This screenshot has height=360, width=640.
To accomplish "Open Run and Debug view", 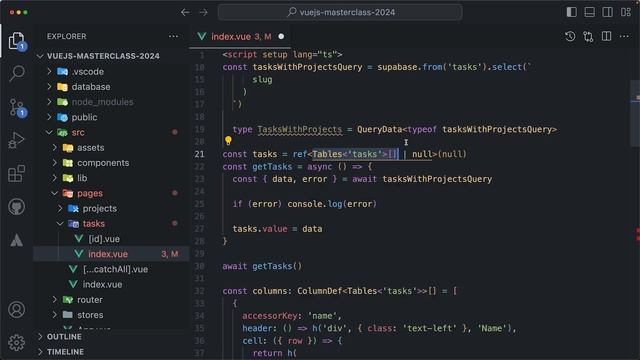I will pos(16,140).
